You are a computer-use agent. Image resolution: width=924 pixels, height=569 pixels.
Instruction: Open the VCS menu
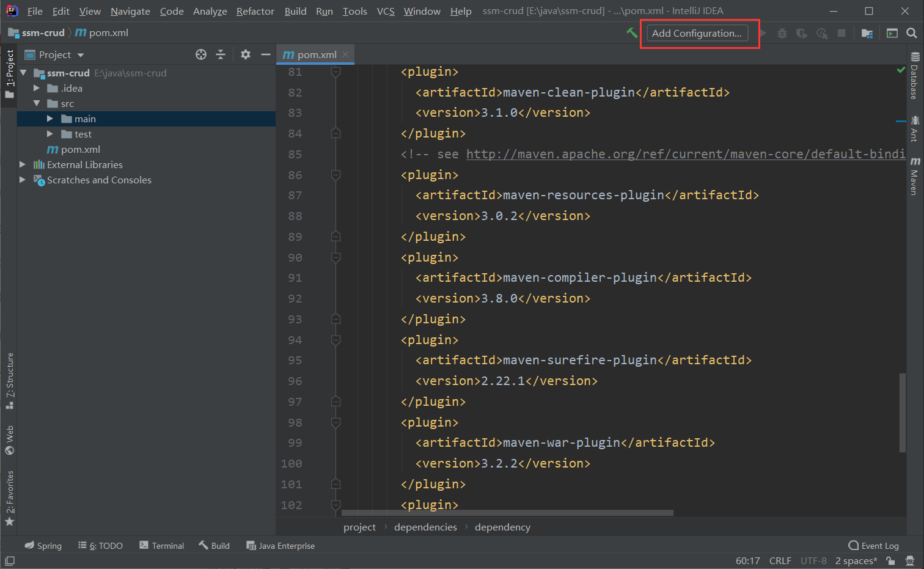pyautogui.click(x=386, y=11)
